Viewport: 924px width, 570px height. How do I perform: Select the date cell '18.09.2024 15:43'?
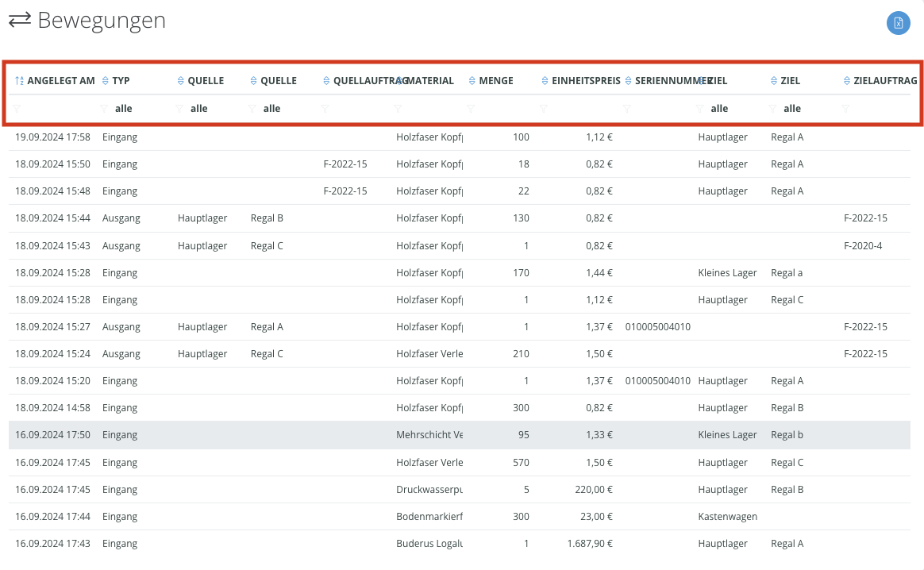click(52, 246)
